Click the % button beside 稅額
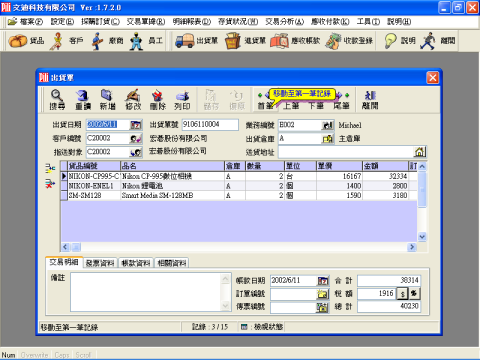 tap(414, 293)
